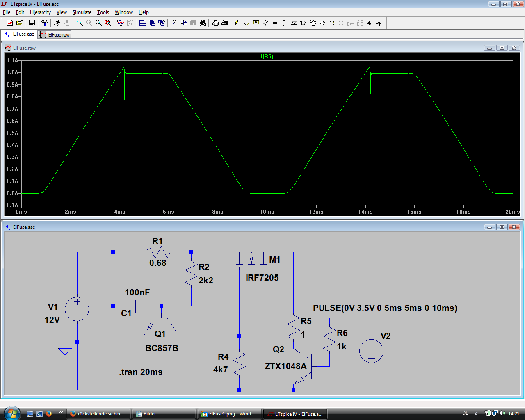This screenshot has height=420, width=525.
Task: Click the Print Setup icon
Action: pyautogui.click(x=215, y=23)
